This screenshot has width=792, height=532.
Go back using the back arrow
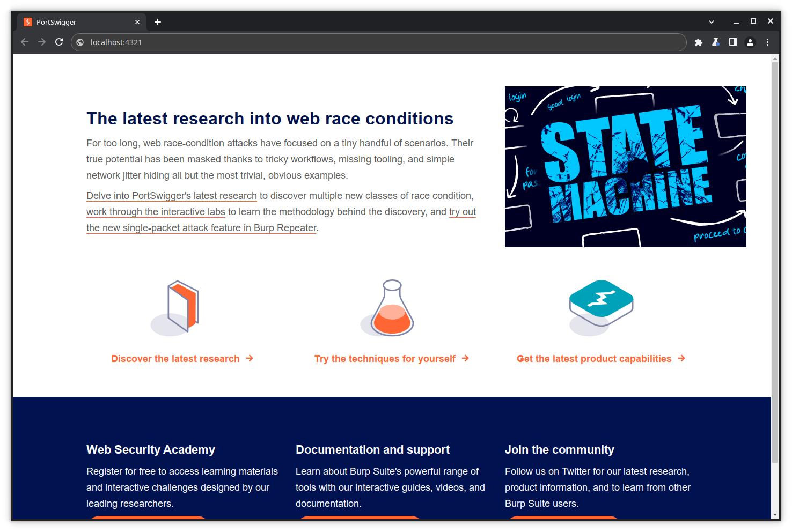(x=25, y=42)
